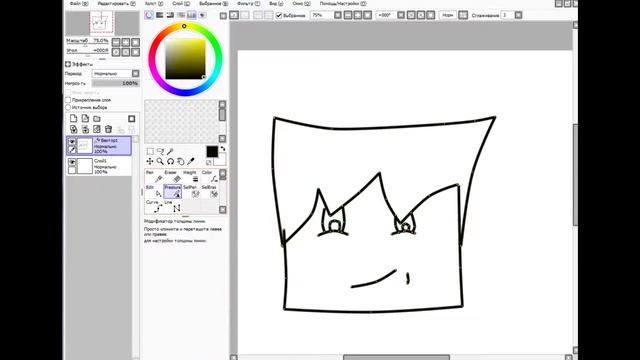
Task: Select the Line tool
Action: (173, 206)
